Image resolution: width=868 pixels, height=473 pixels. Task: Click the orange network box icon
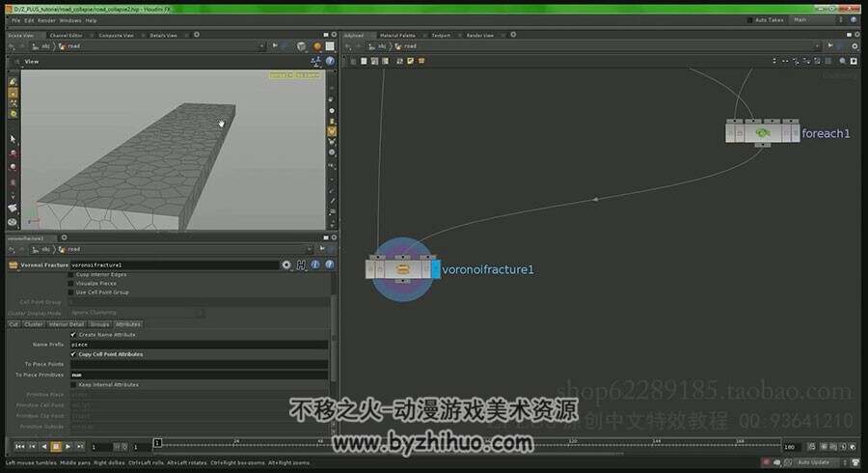(x=421, y=61)
